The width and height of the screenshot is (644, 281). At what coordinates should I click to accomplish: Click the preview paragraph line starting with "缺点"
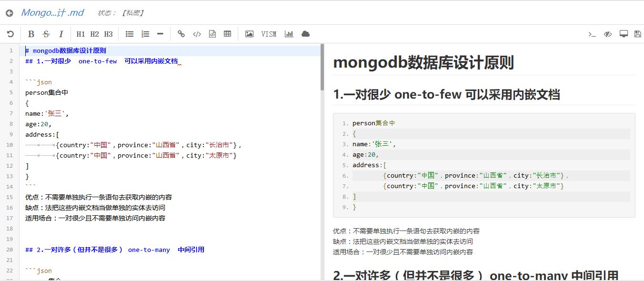click(x=403, y=241)
